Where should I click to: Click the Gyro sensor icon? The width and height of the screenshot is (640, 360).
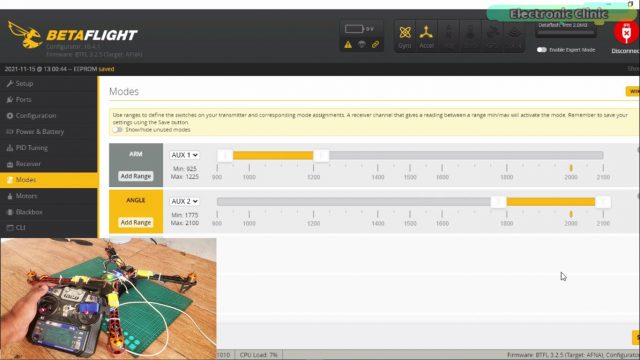(405, 32)
